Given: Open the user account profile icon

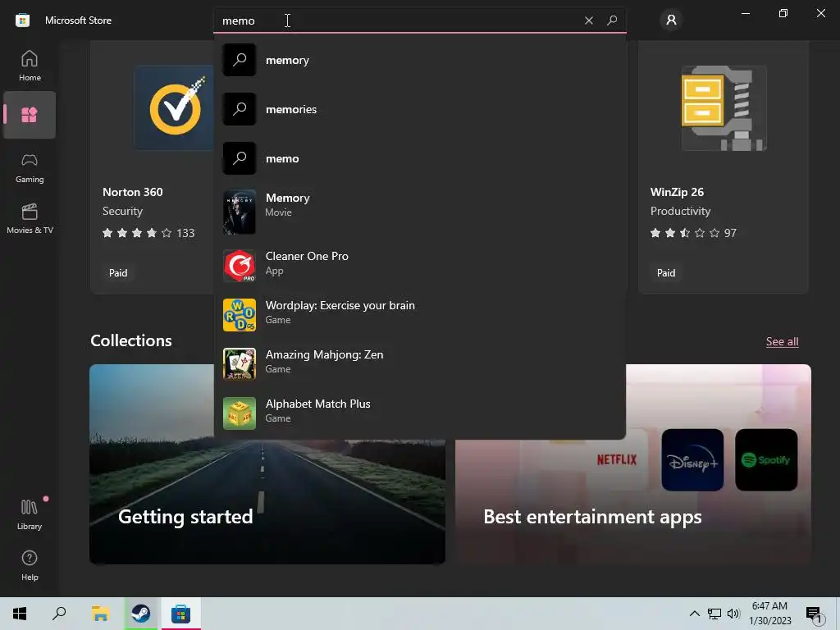Looking at the screenshot, I should [671, 21].
